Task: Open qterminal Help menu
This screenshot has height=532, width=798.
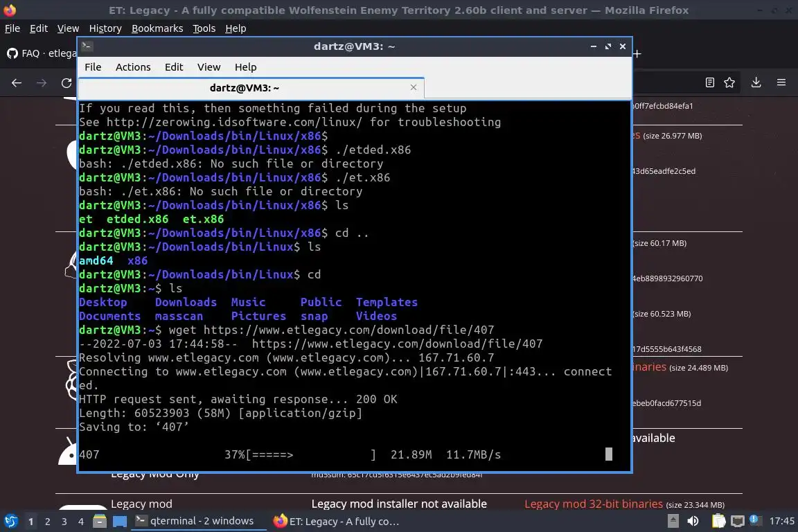Action: 245,67
